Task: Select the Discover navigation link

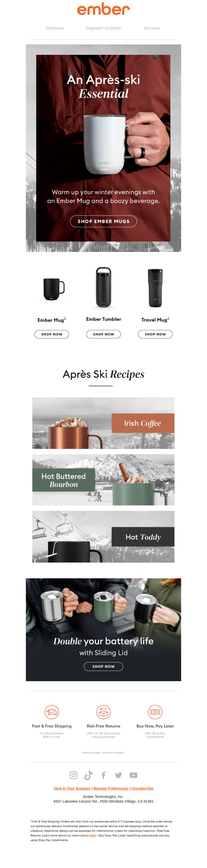Action: tap(152, 28)
